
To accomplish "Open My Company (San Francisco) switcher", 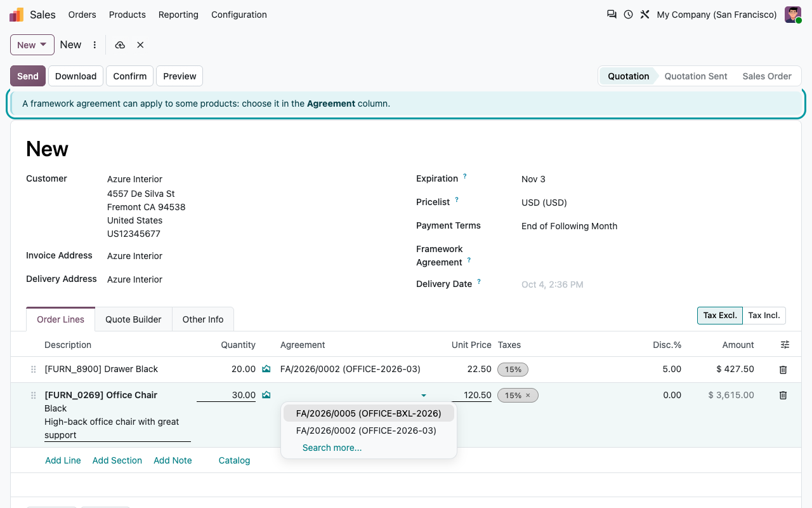I will (x=717, y=15).
